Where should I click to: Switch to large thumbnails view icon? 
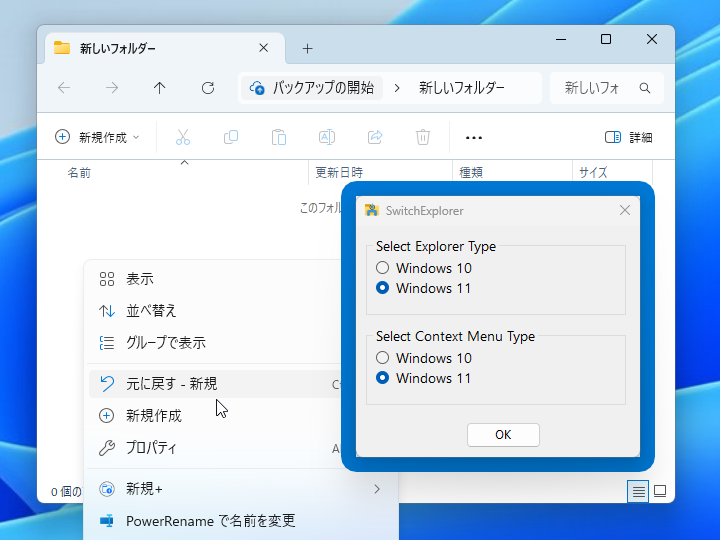point(660,491)
